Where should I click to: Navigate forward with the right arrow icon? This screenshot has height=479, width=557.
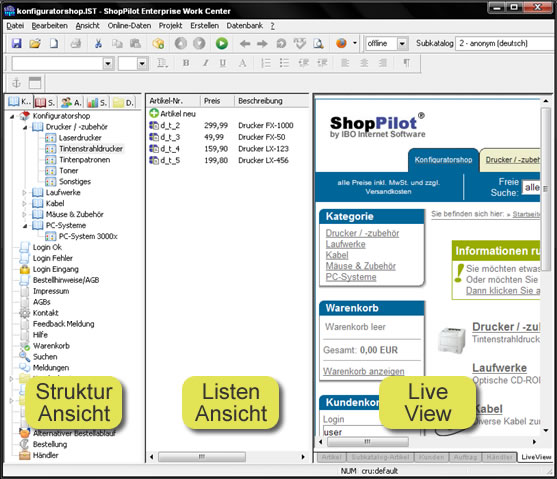click(x=262, y=44)
